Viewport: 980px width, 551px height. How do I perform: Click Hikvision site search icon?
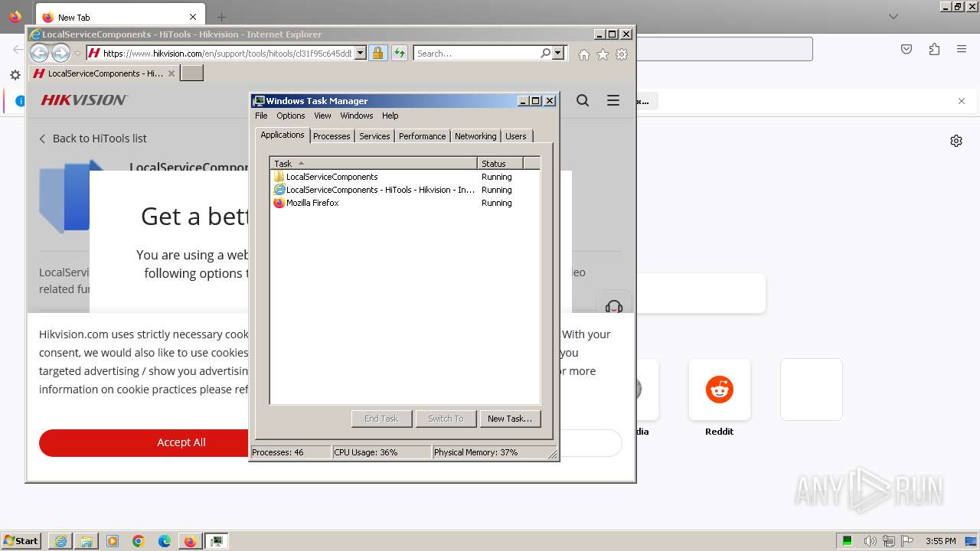[x=583, y=100]
